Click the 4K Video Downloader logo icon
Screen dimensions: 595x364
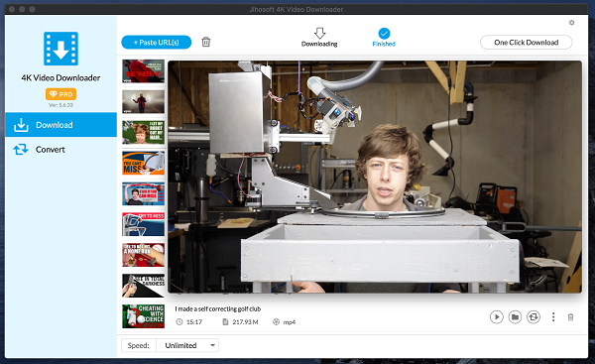coord(60,49)
